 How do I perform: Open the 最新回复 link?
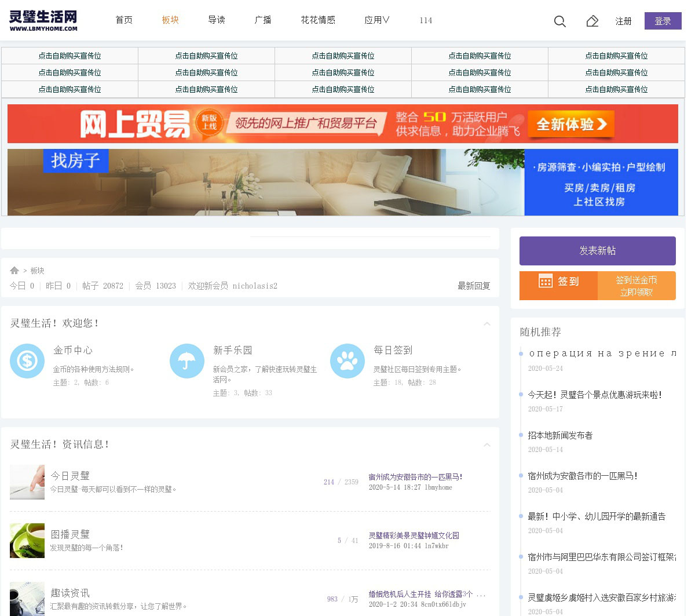pos(474,286)
